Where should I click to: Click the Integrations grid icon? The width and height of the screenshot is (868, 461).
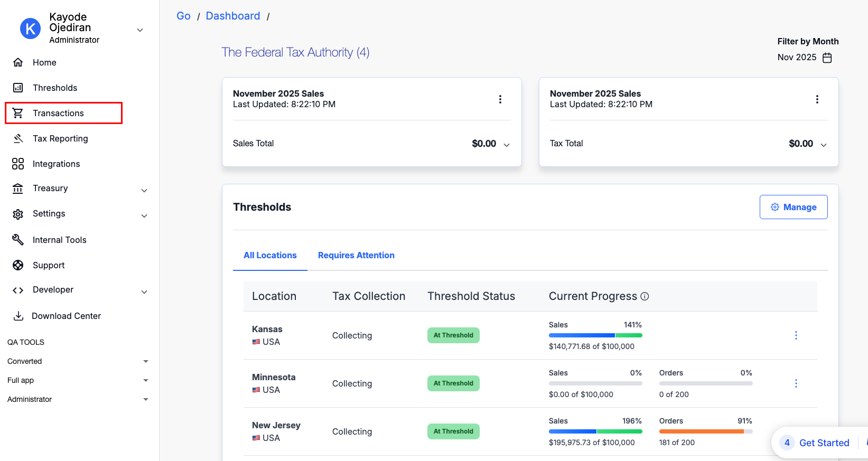[18, 164]
